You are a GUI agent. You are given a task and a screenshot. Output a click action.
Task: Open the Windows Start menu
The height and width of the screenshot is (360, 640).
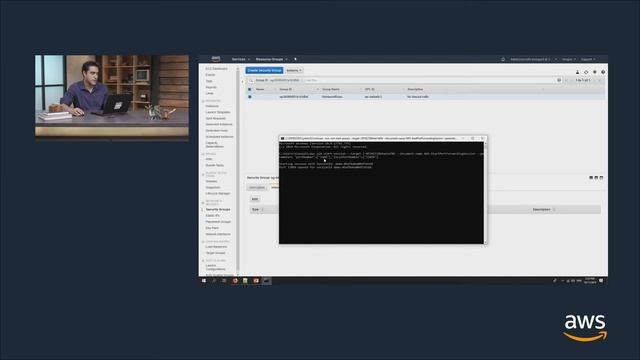click(x=204, y=281)
